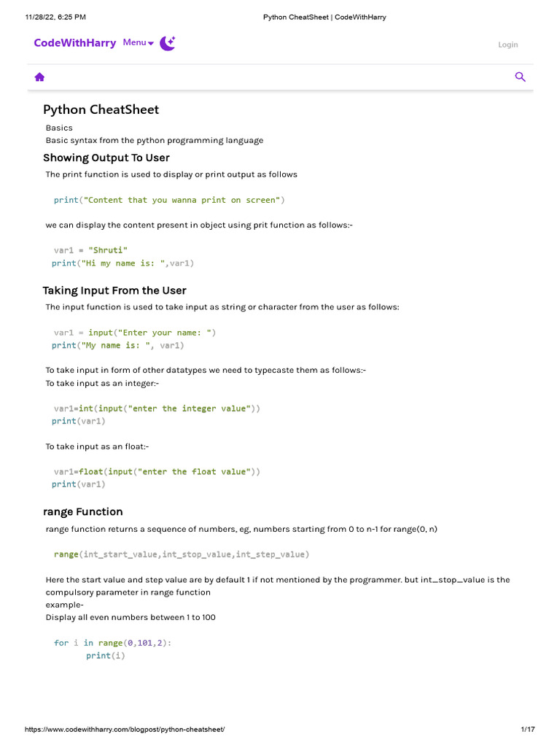Image resolution: width=560 pixels, height=747 pixels.
Task: Click the input Enter your name code
Action: pos(135,333)
